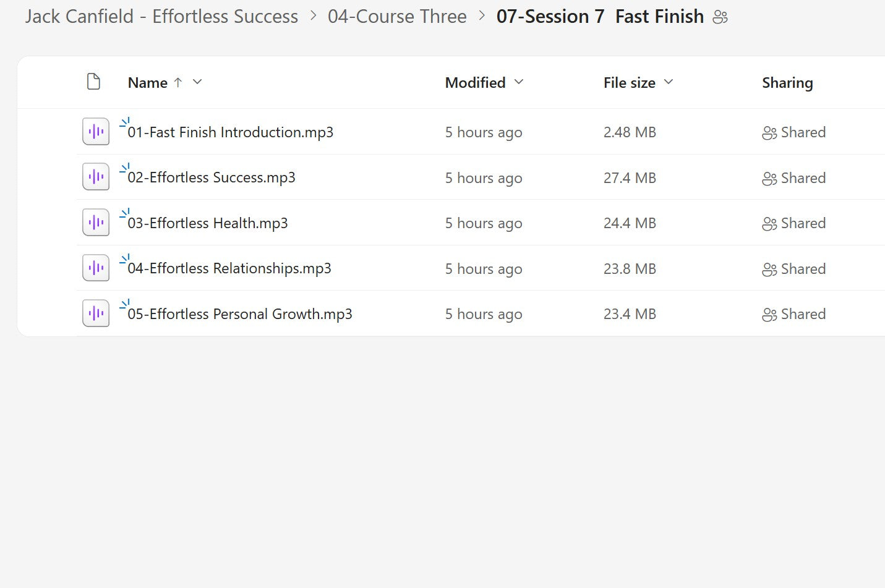Click the Shared people icon for 02-Effortless Success.mp3
Image resolution: width=885 pixels, height=588 pixels.
tap(769, 177)
